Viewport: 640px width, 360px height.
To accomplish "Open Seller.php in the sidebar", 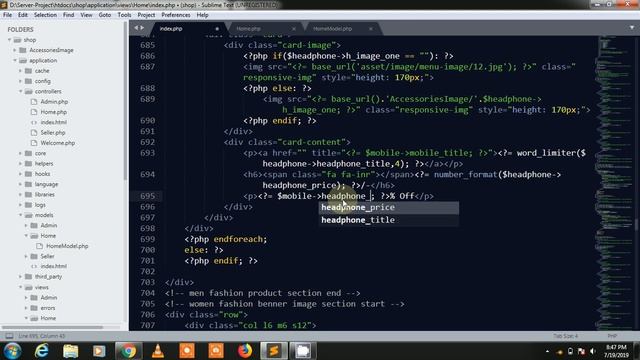I will click(53, 133).
